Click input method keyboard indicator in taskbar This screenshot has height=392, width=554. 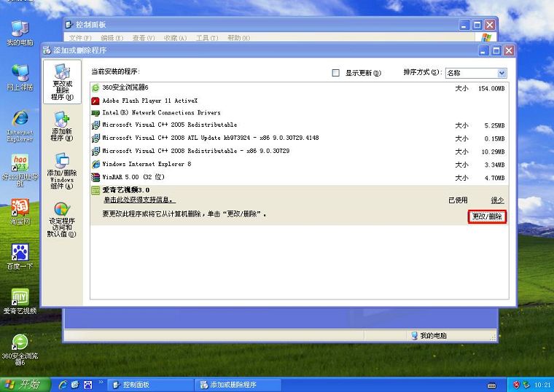point(491,385)
